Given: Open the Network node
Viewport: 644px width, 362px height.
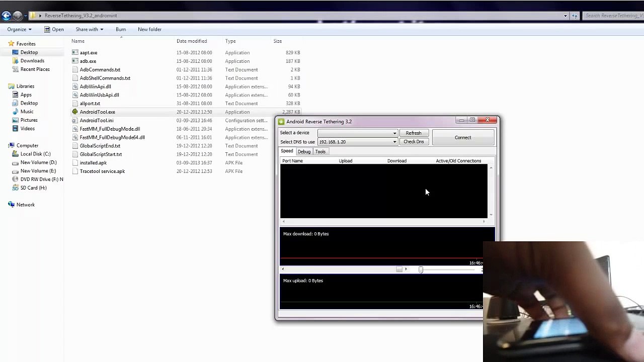Looking at the screenshot, I should tap(25, 205).
